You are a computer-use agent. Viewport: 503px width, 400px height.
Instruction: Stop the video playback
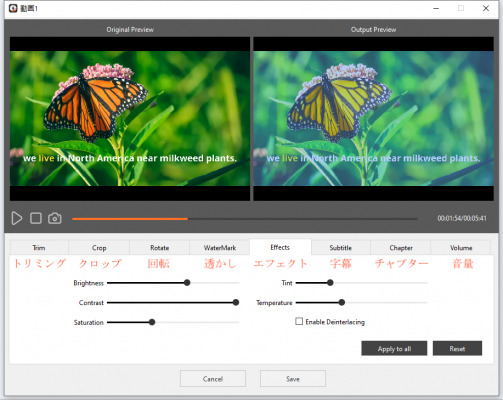pyautogui.click(x=36, y=218)
